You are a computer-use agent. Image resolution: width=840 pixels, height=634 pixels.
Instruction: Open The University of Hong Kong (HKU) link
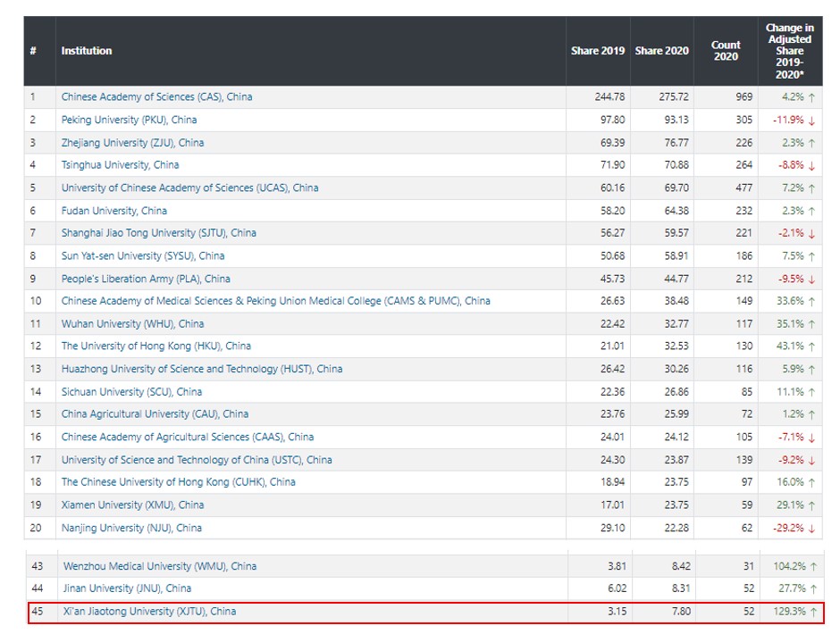click(x=155, y=346)
